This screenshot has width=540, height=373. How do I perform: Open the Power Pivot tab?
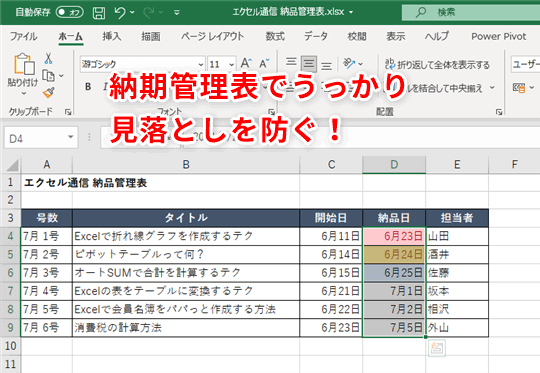(499, 36)
